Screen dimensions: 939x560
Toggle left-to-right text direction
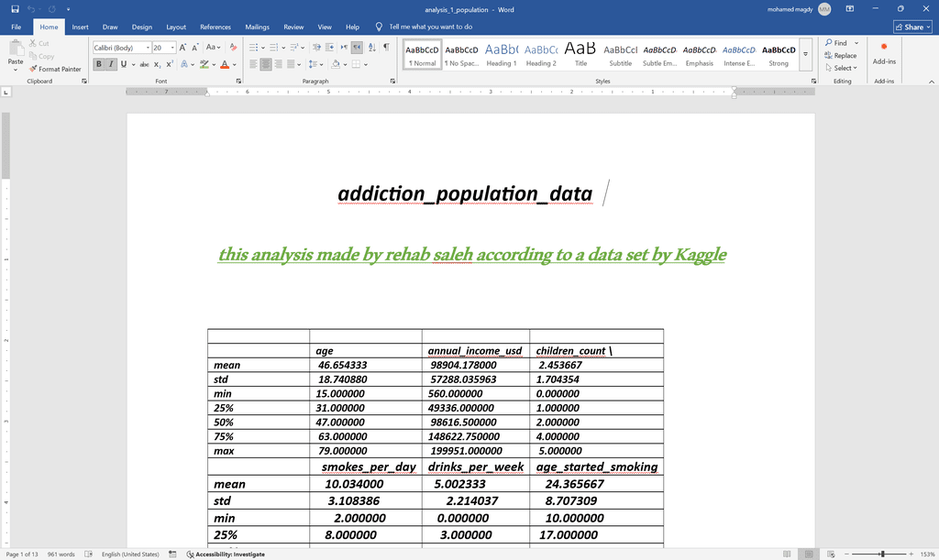pos(344,48)
